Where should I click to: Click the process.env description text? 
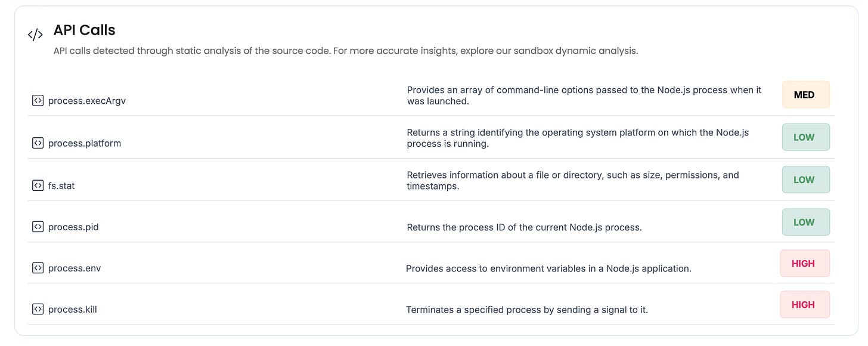(548, 268)
